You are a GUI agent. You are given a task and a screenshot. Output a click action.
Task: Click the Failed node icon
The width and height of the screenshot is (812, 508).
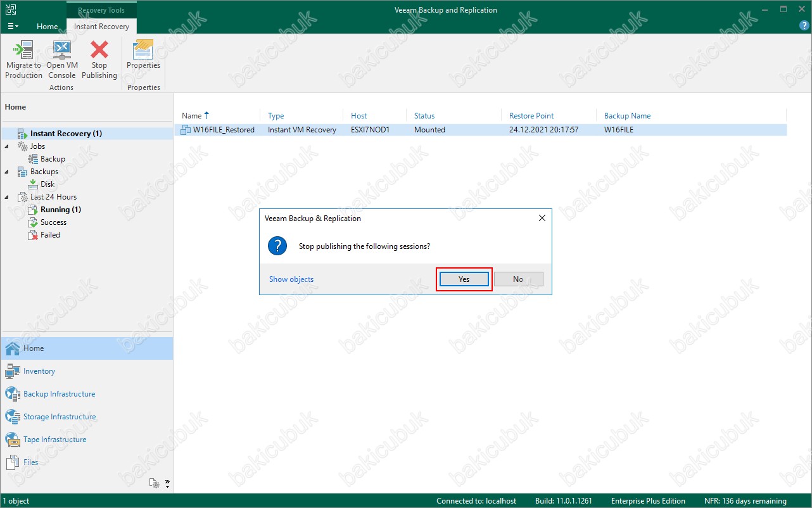(x=34, y=235)
